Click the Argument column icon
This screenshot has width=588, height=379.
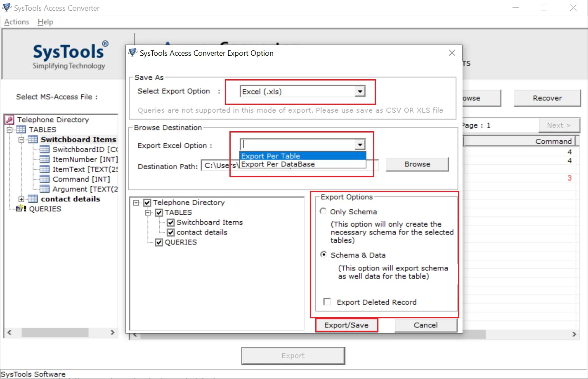click(45, 189)
